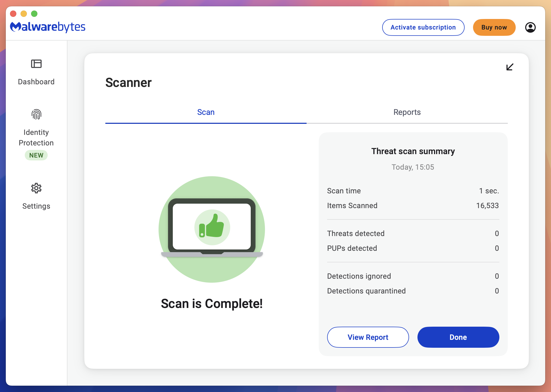Click the green fullscreen window button
Image resolution: width=551 pixels, height=392 pixels.
(x=34, y=14)
